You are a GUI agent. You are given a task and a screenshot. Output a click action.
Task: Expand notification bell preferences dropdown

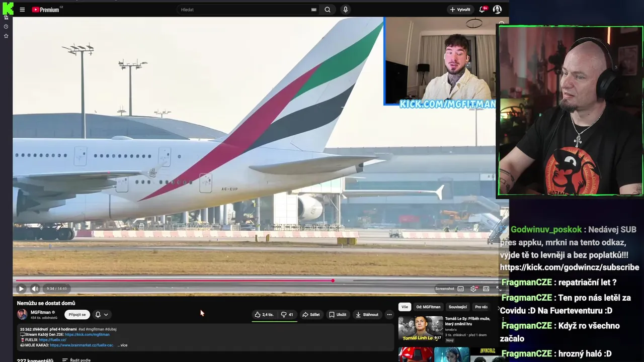102,314
